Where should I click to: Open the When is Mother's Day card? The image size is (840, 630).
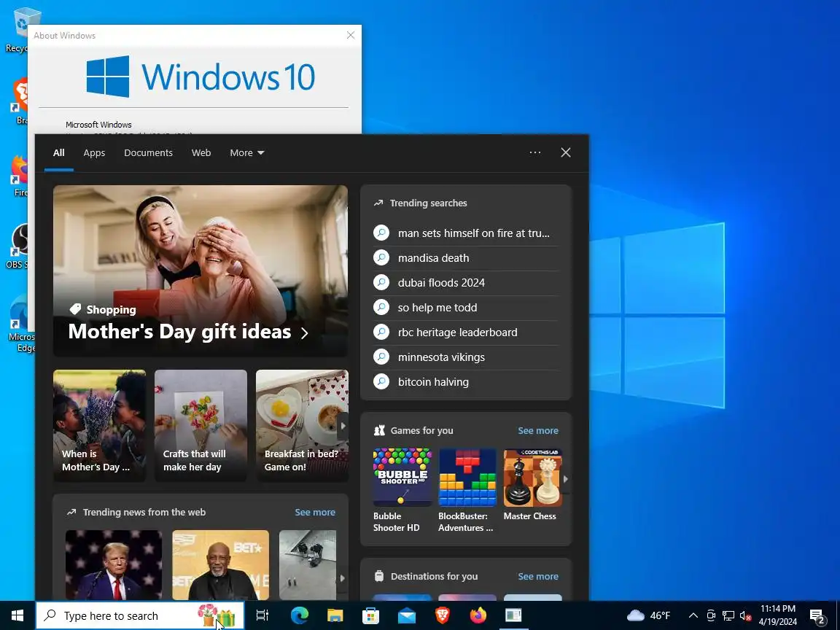(x=99, y=425)
